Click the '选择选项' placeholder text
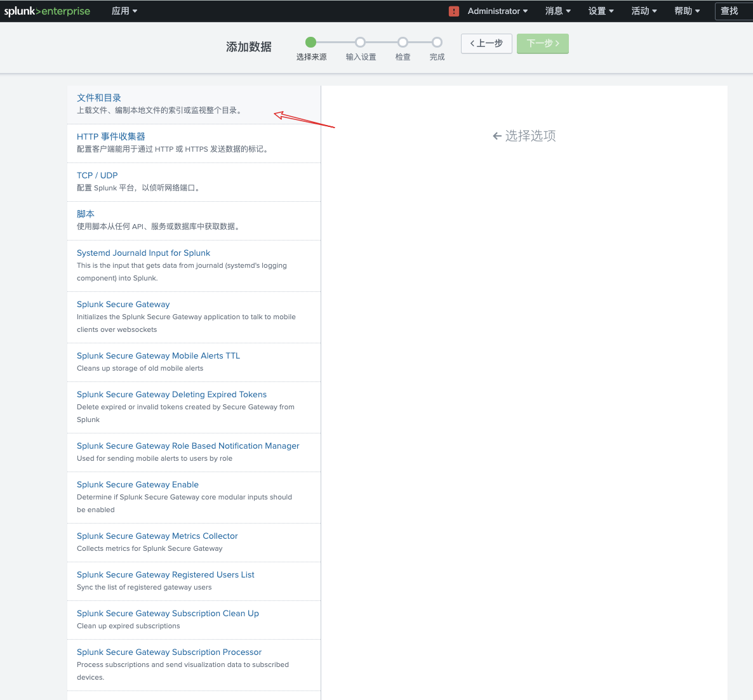 [530, 136]
